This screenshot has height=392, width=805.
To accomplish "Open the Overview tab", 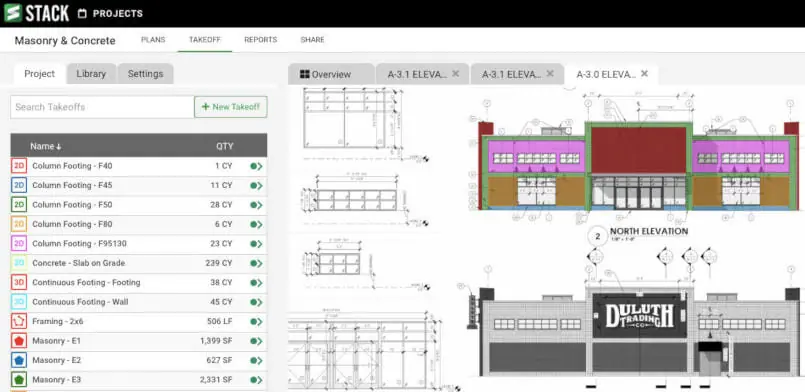I will [331, 74].
